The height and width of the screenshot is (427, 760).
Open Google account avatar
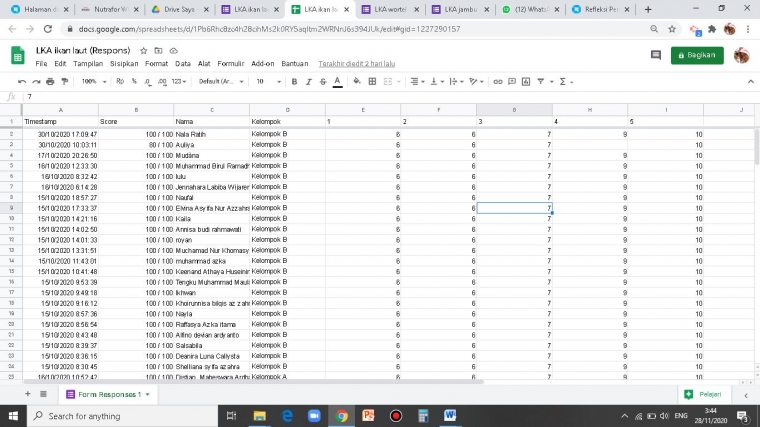coord(742,55)
